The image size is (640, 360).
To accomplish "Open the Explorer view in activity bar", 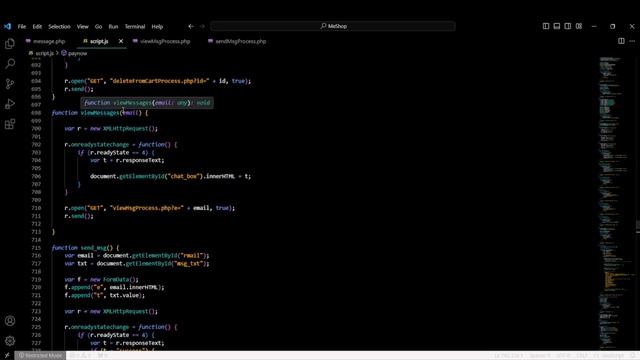I will (10, 44).
